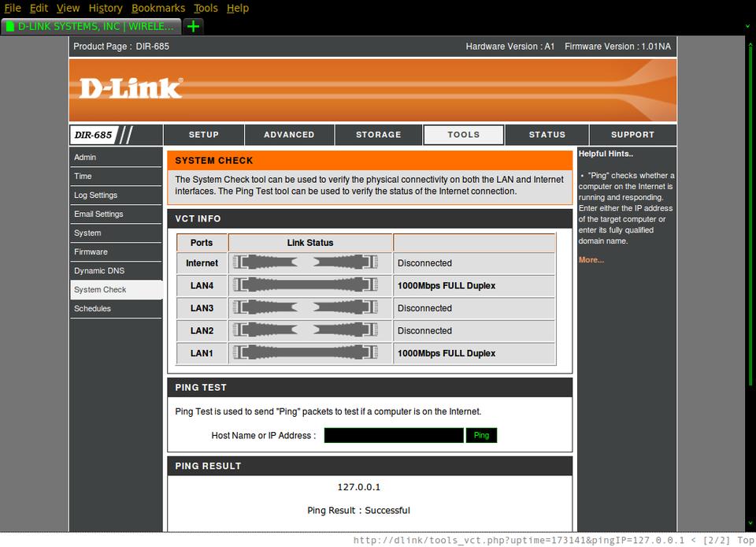Image resolution: width=756 pixels, height=547 pixels.
Task: Click the Helpful Hints.. heading
Action: click(x=606, y=154)
